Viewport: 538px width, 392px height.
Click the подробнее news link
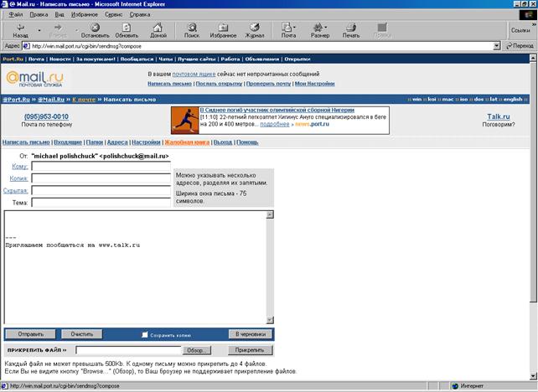pos(275,124)
